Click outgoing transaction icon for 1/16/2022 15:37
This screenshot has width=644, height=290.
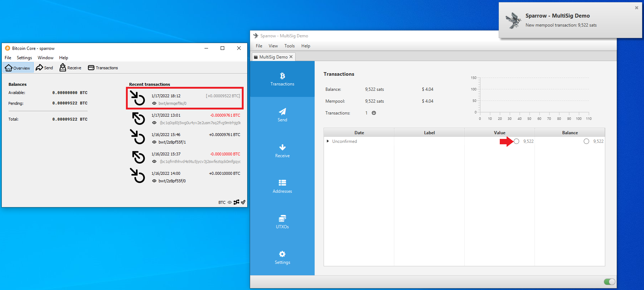click(x=138, y=157)
